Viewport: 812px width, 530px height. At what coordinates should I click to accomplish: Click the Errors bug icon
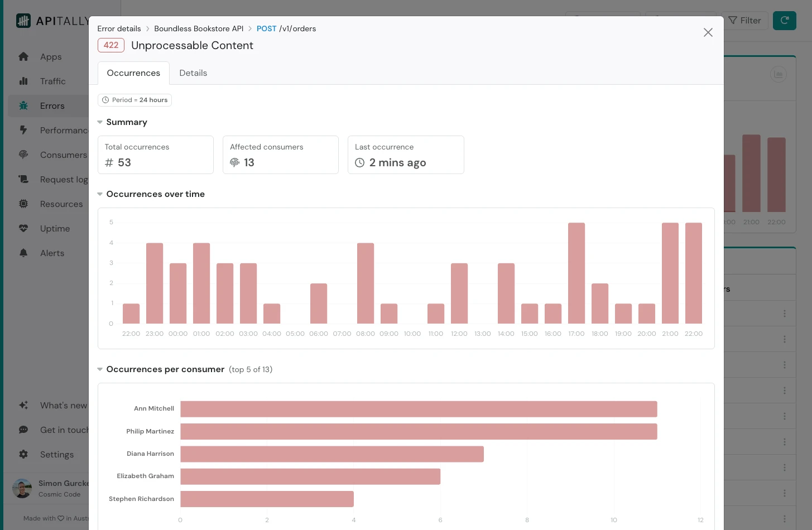click(23, 106)
